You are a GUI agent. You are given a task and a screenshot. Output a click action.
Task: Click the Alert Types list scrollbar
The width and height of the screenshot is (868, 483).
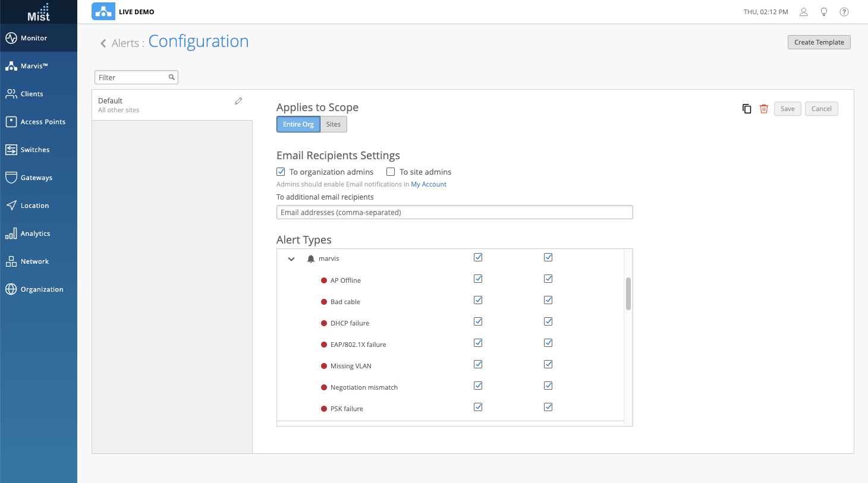[x=628, y=293]
